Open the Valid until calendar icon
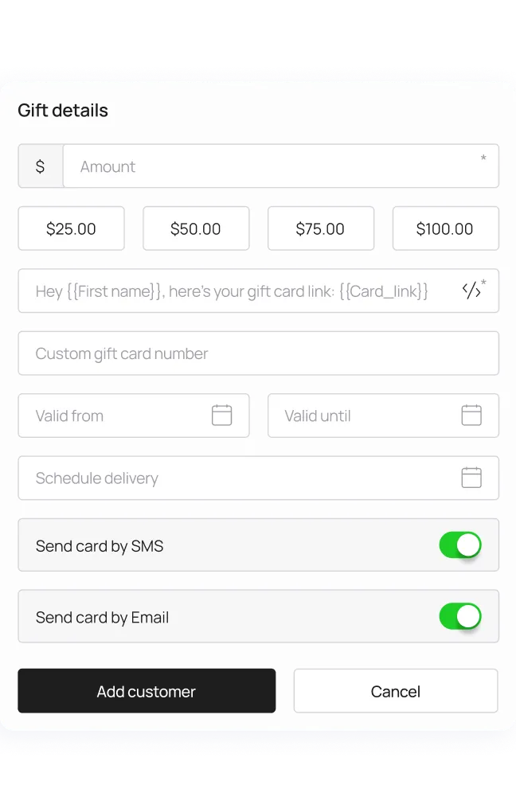This screenshot has height=812, width=516. pos(471,416)
